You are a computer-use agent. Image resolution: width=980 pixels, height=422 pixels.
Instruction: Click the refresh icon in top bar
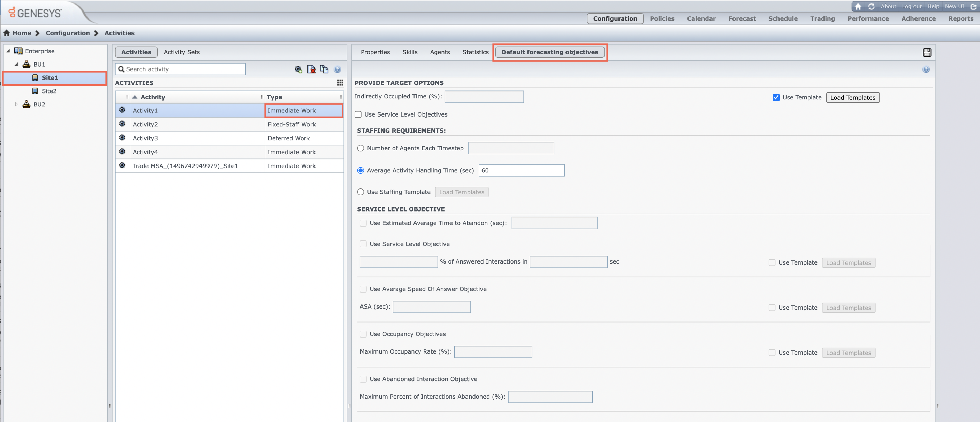871,7
